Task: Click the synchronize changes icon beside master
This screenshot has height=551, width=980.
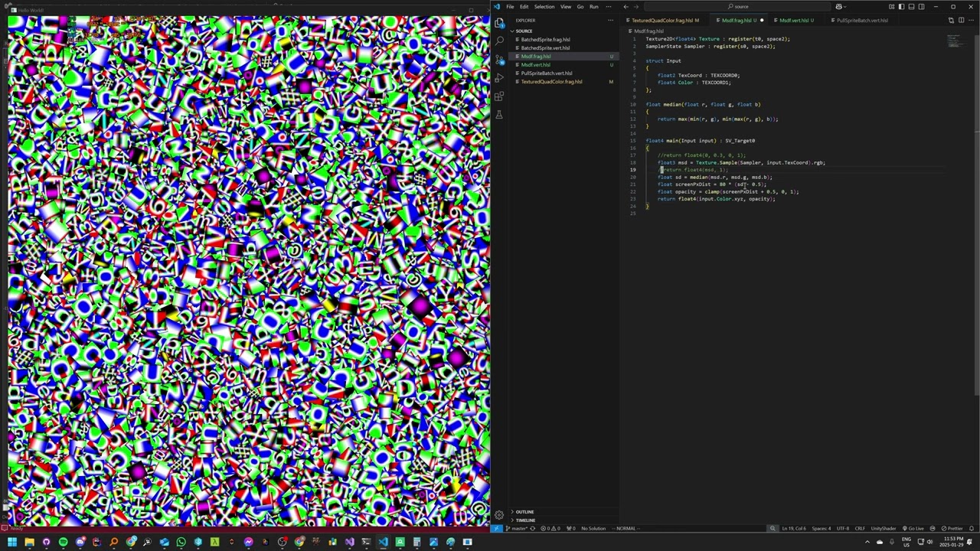Action: coord(532,528)
